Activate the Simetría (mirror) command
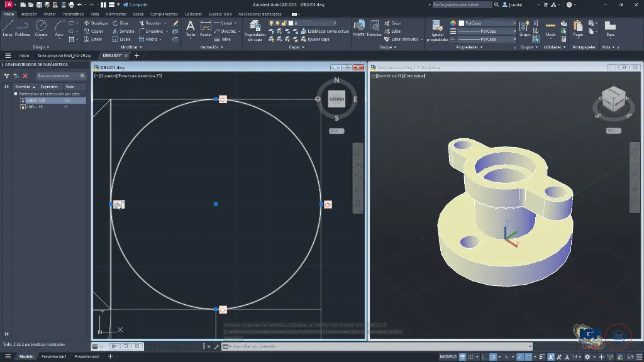Image resolution: width=644 pixels, height=362 pixels. [x=123, y=31]
